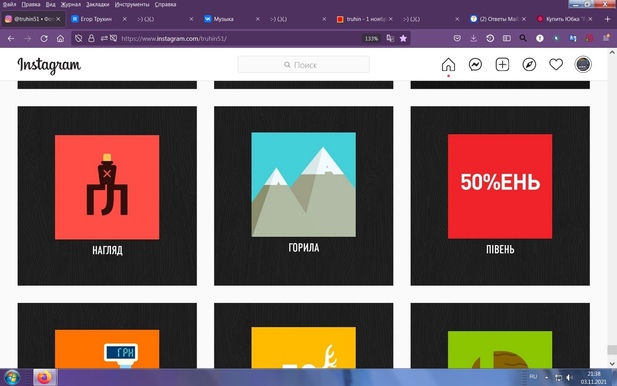Open the Instagram Messenger direct icon
This screenshot has height=386, width=617.
[475, 65]
